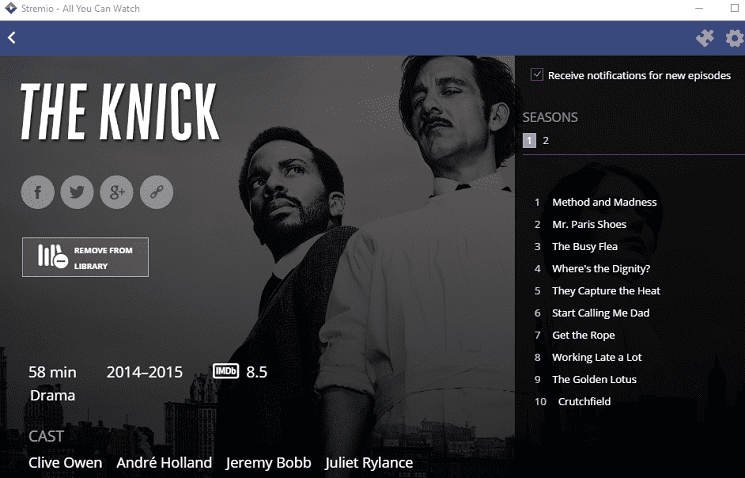This screenshot has height=478, width=745.
Task: Share The Knick on Twitter
Action: tap(76, 192)
